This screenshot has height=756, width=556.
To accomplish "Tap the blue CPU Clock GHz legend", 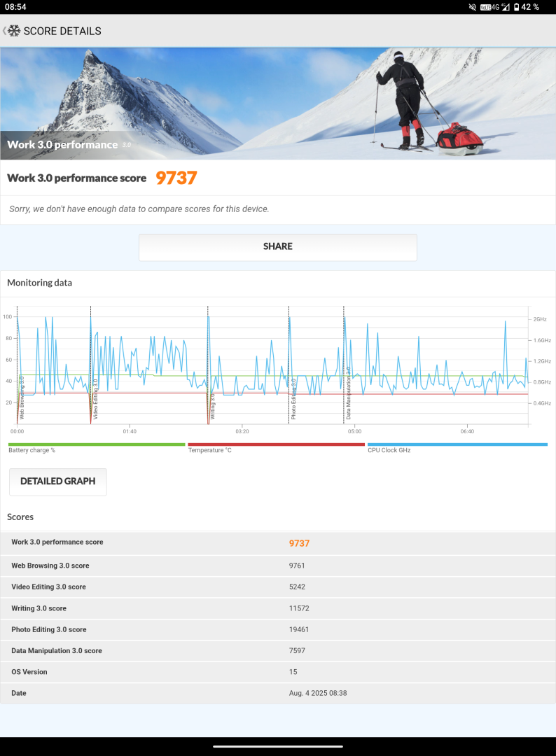I will (x=457, y=448).
